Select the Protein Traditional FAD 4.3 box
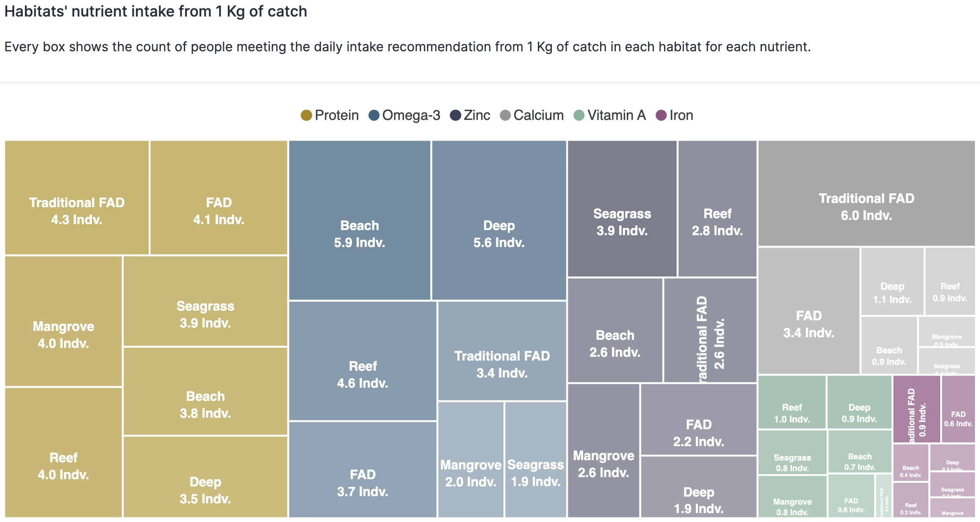Viewport: 980px width, 522px height. point(77,197)
